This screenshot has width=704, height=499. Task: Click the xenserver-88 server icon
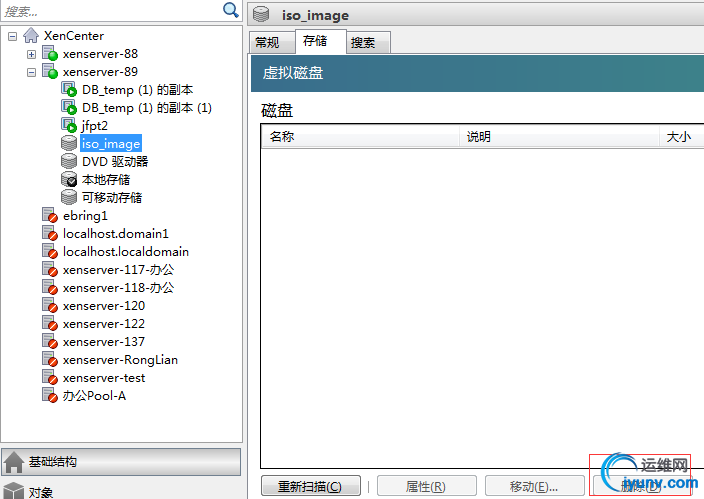pyautogui.click(x=50, y=53)
